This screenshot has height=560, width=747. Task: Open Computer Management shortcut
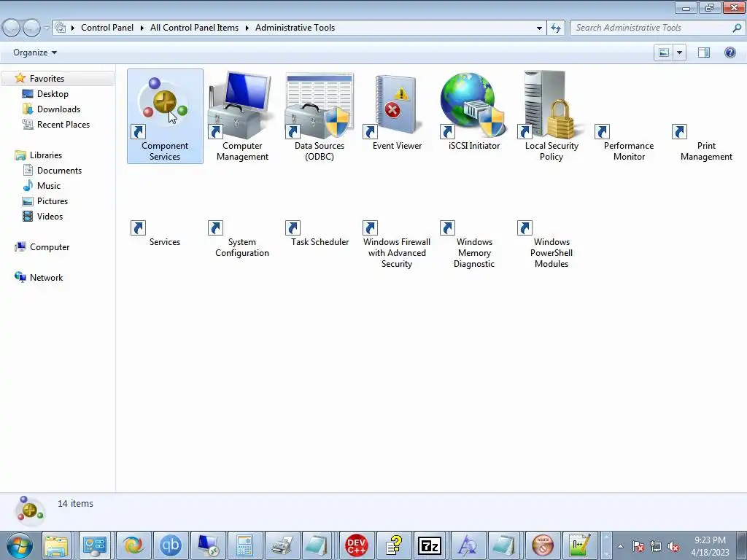pos(242,116)
